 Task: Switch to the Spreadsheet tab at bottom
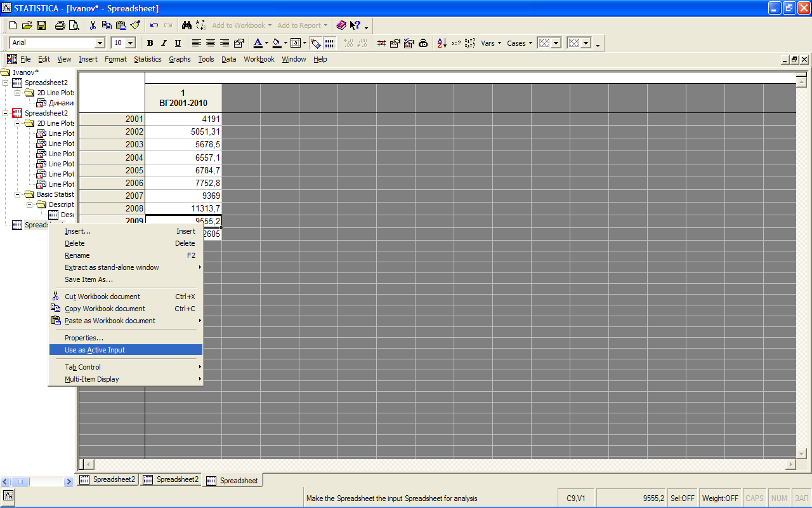click(x=232, y=481)
